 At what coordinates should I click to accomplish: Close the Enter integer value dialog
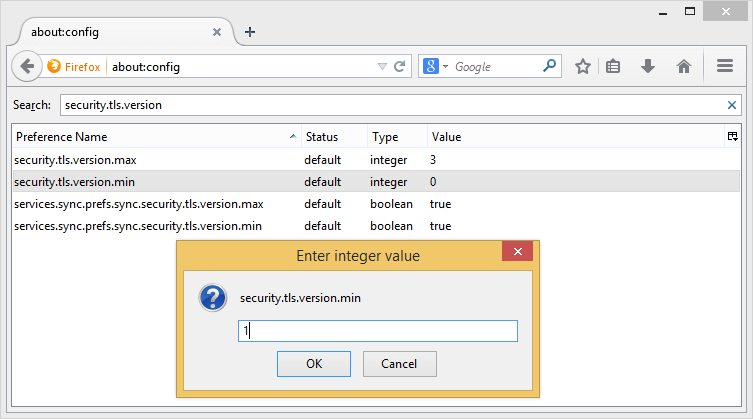point(517,254)
